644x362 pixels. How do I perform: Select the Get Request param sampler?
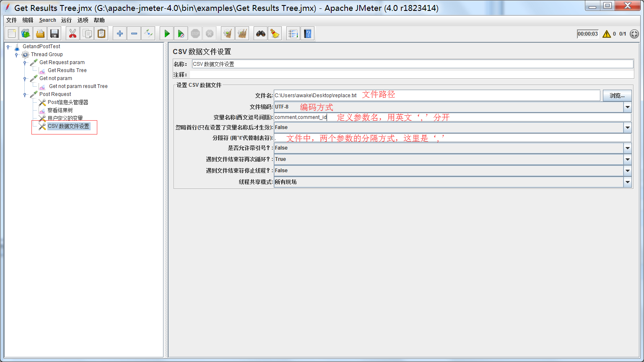click(x=62, y=62)
